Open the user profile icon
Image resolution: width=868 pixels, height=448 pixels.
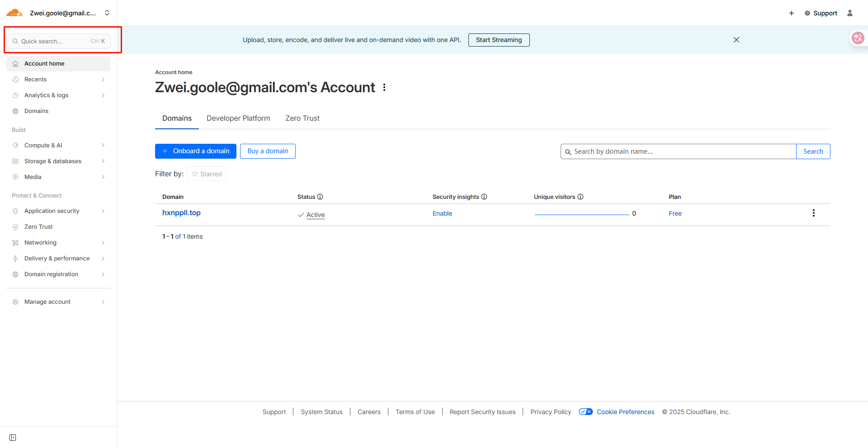pyautogui.click(x=850, y=13)
